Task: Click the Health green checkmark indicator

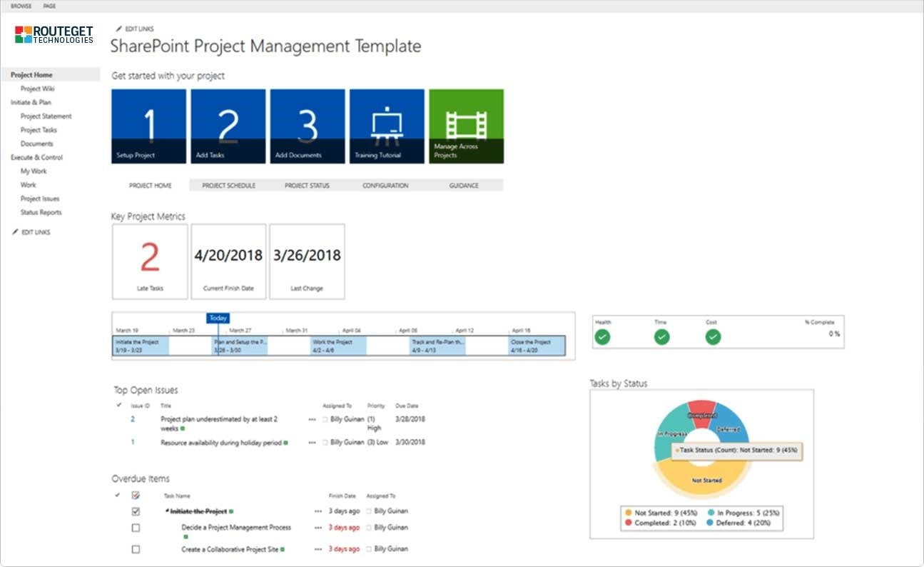Action: 603,337
